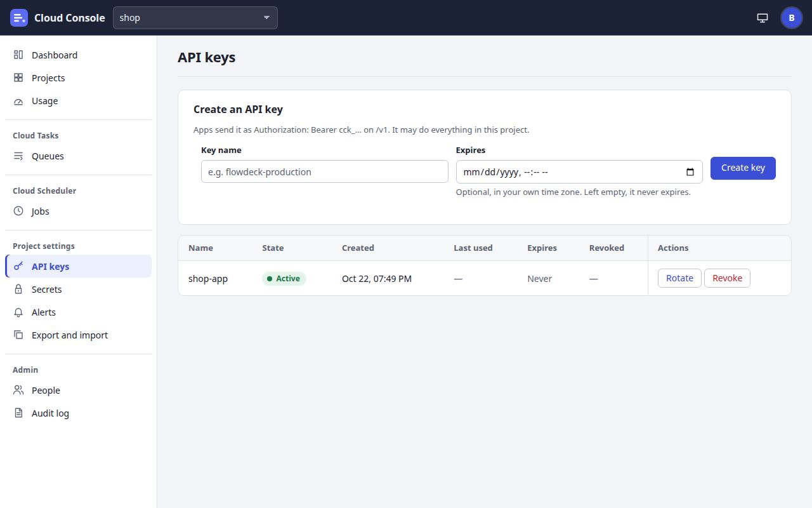Click the Queues list icon
The image size is (812, 508).
pos(18,156)
